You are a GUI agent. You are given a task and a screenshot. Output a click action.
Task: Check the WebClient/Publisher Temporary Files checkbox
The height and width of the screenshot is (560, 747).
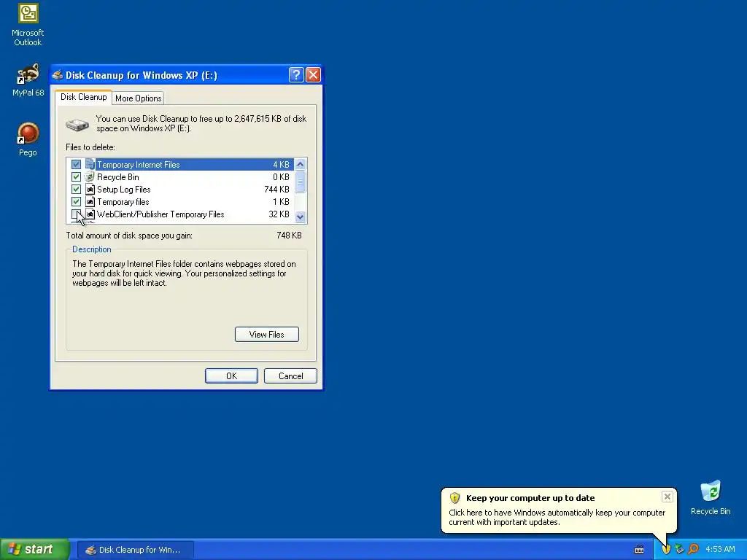click(x=76, y=214)
